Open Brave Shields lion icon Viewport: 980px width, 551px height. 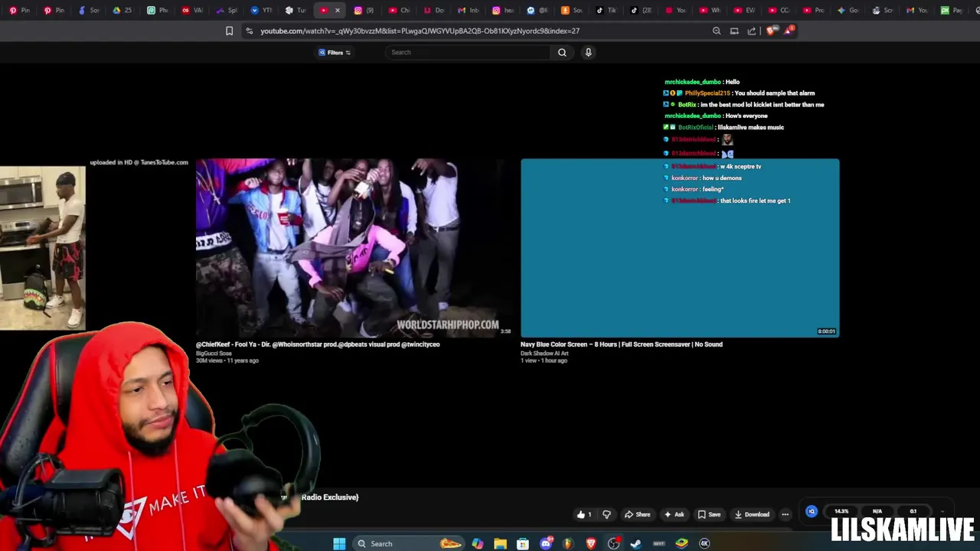[771, 31]
